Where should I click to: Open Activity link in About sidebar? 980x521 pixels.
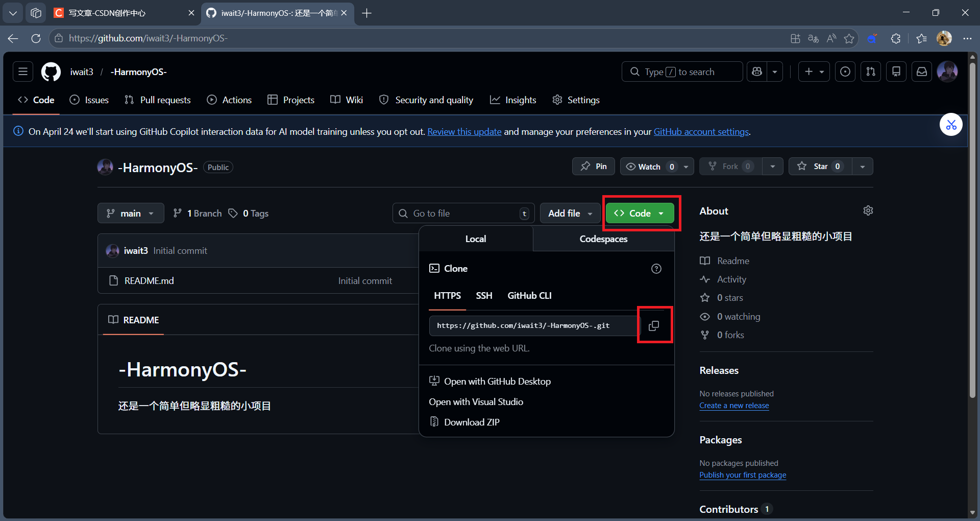(723, 279)
